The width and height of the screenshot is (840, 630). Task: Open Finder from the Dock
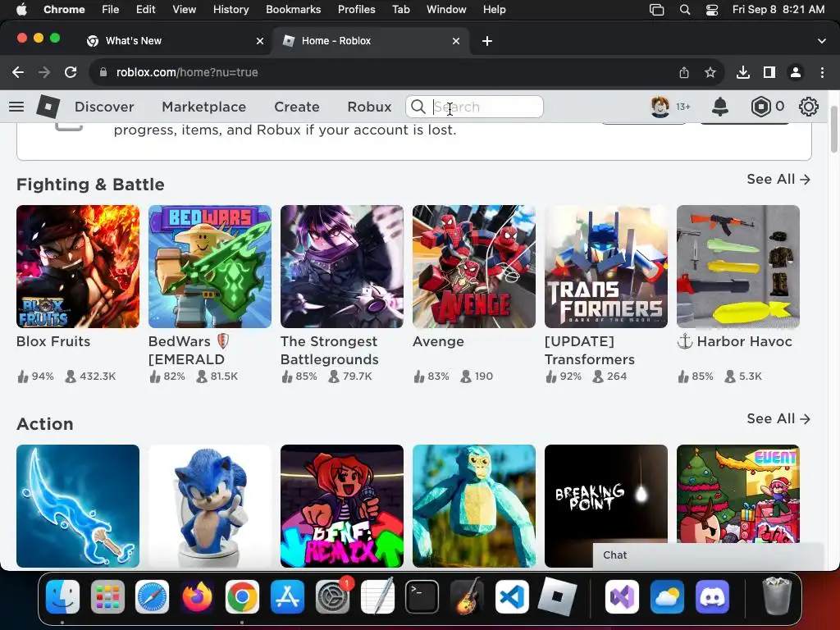tap(62, 597)
